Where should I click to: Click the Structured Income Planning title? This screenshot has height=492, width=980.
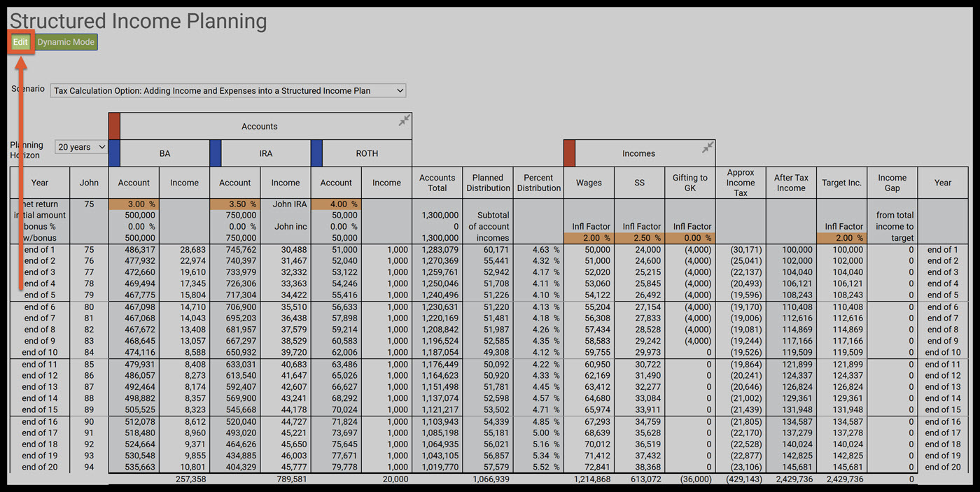pos(138,21)
